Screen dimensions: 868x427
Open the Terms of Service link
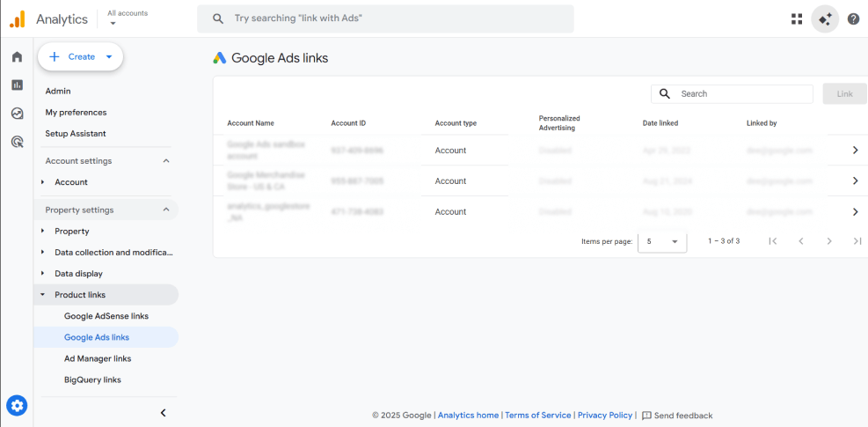pyautogui.click(x=537, y=416)
